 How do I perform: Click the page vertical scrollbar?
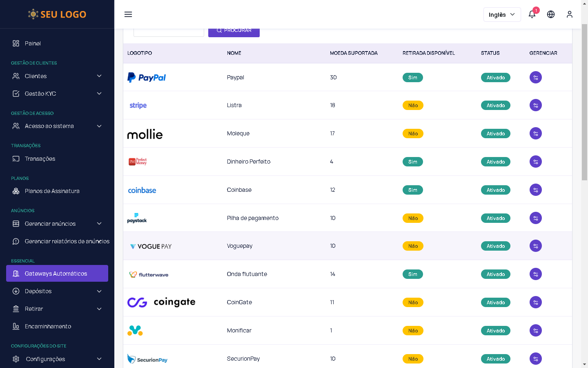(x=584, y=102)
